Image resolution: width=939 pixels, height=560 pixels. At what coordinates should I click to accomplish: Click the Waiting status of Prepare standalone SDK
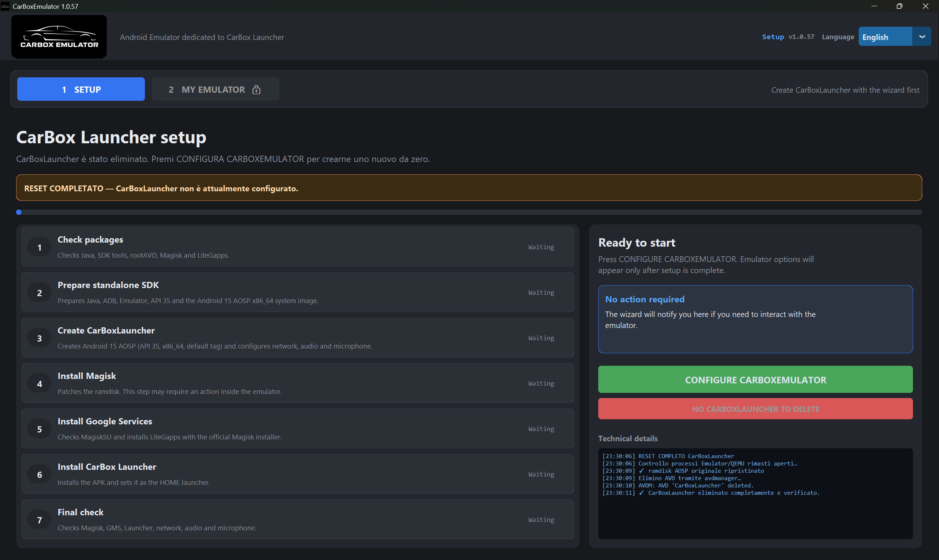click(541, 292)
